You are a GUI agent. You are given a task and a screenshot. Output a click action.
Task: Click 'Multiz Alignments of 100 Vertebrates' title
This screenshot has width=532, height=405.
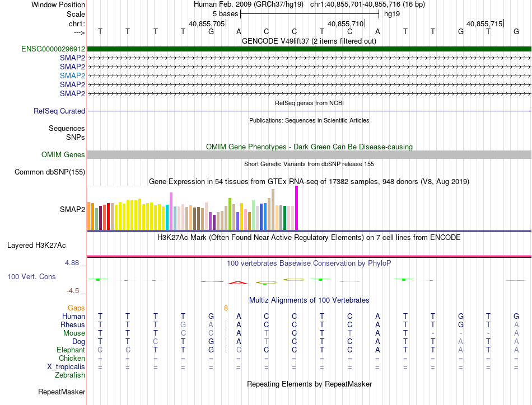(x=309, y=300)
